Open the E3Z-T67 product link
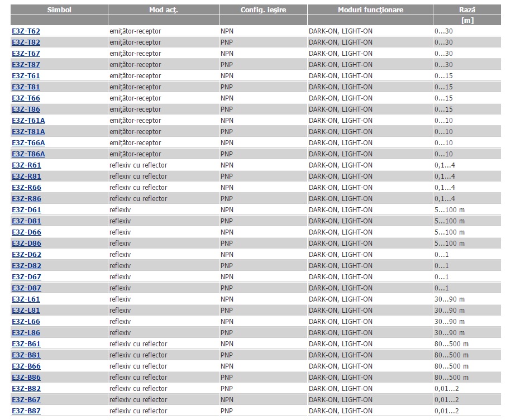506x420 pixels. (x=26, y=54)
